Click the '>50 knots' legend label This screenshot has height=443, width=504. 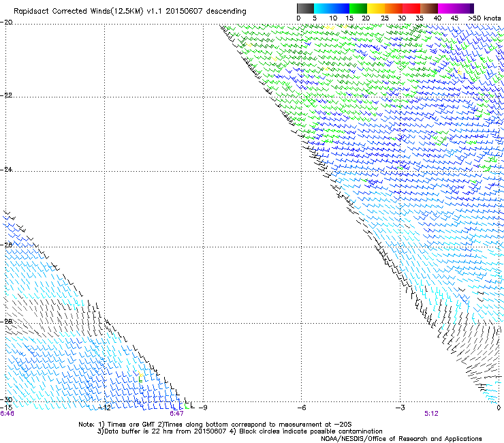pyautogui.click(x=484, y=18)
